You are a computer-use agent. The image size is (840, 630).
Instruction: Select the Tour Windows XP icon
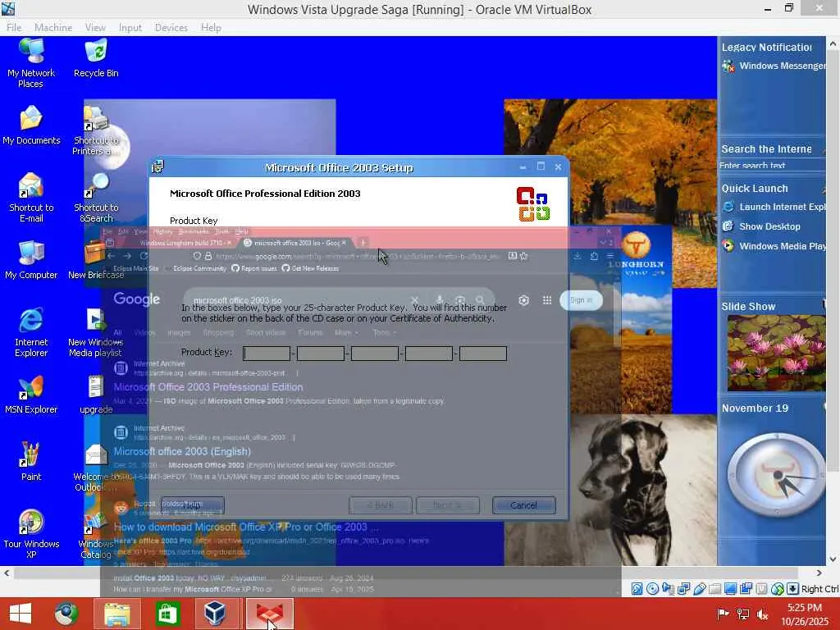point(31,533)
